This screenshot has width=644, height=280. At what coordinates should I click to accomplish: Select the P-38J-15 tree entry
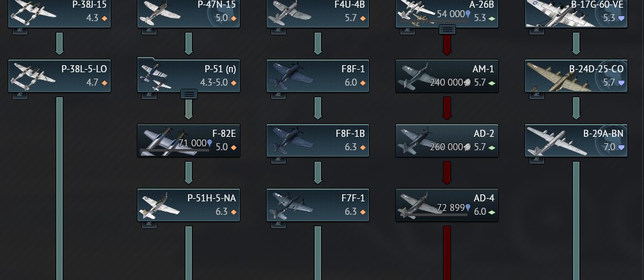click(x=59, y=13)
